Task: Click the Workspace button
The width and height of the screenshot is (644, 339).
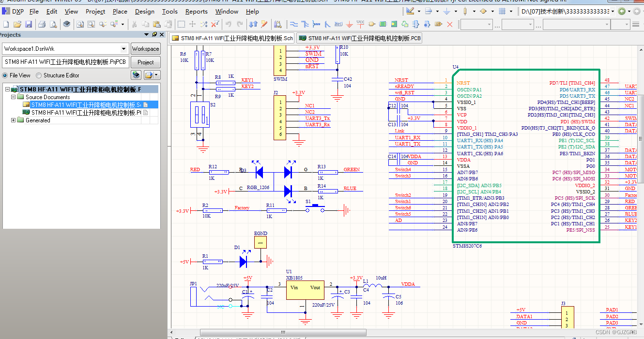Action: 145,48
